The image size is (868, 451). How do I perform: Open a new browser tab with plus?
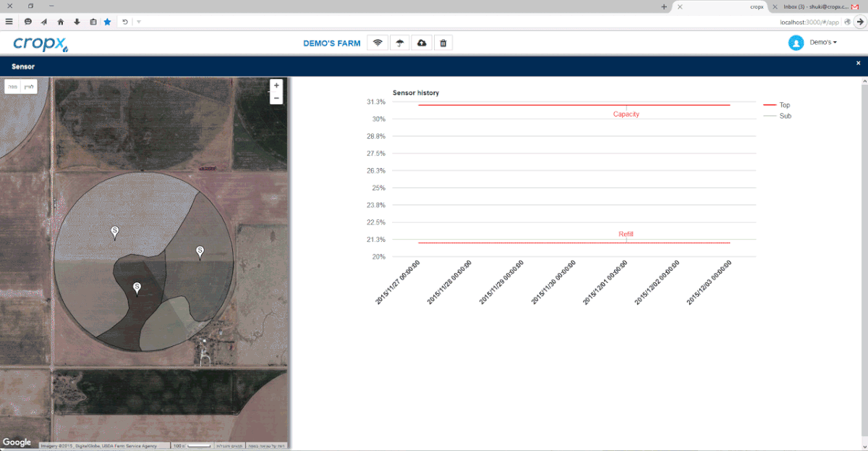coord(664,6)
